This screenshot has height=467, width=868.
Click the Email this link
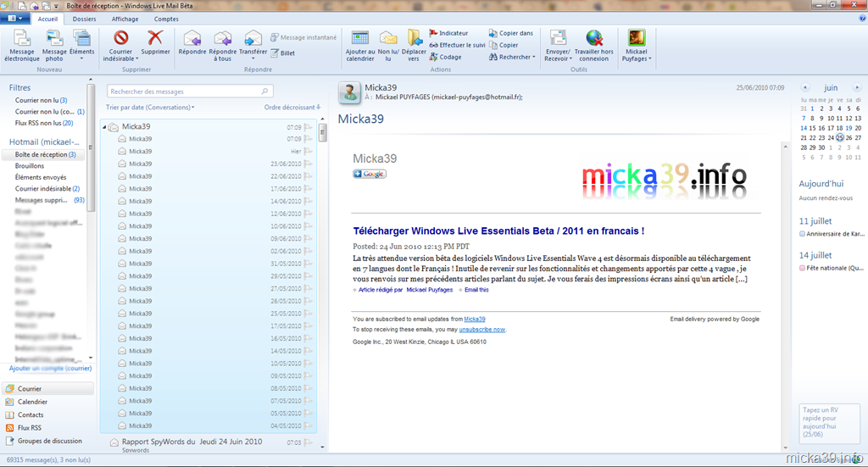coord(476,290)
